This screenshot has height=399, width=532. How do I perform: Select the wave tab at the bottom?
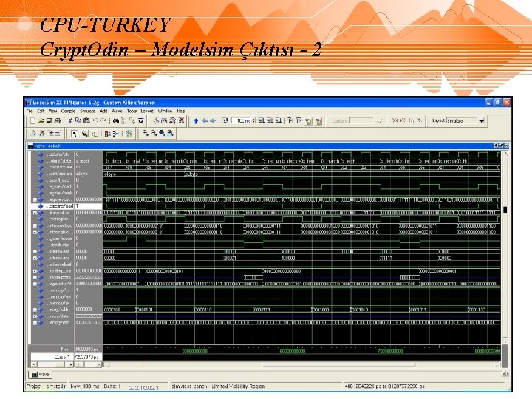[41, 375]
